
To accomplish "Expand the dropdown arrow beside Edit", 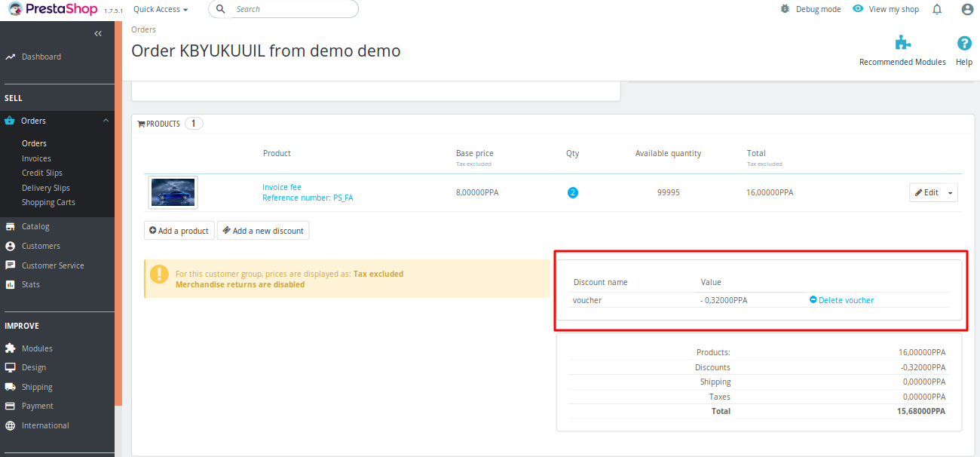I will [951, 192].
